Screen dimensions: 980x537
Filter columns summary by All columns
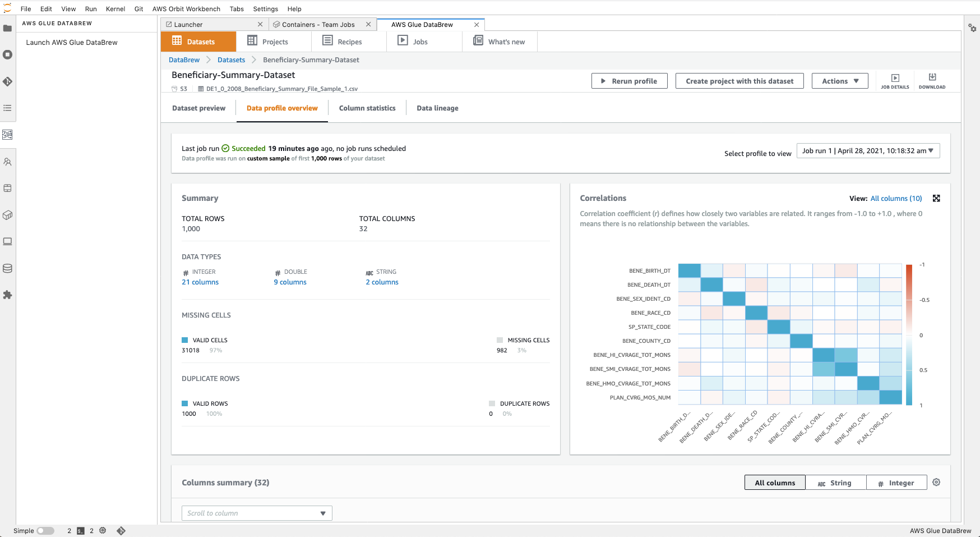pos(775,483)
